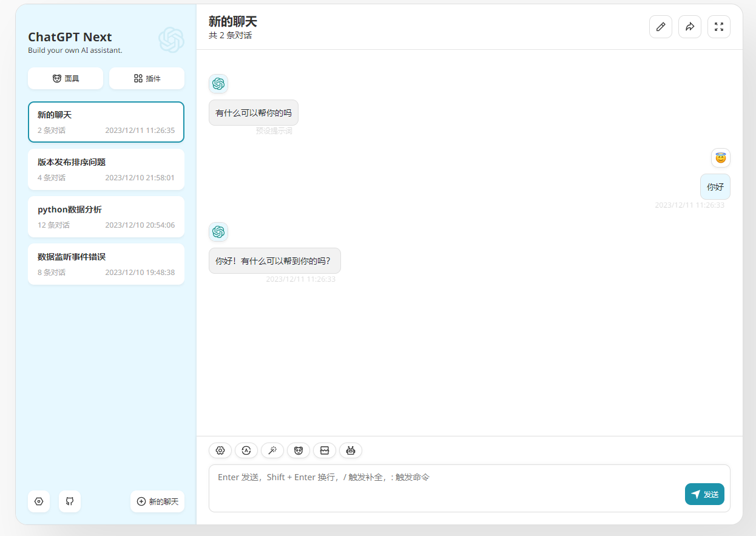Click timestamp under the user 你好 message
The width and height of the screenshot is (756, 536).
[x=690, y=205]
